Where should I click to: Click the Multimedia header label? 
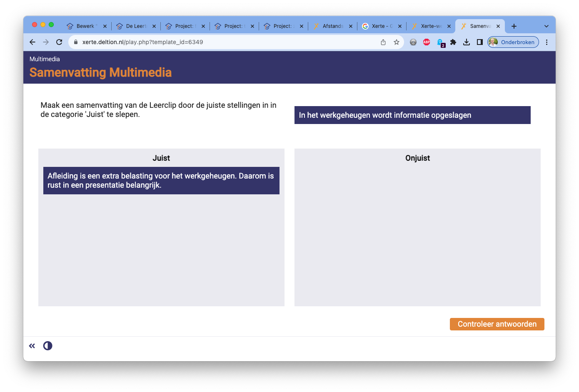(45, 59)
